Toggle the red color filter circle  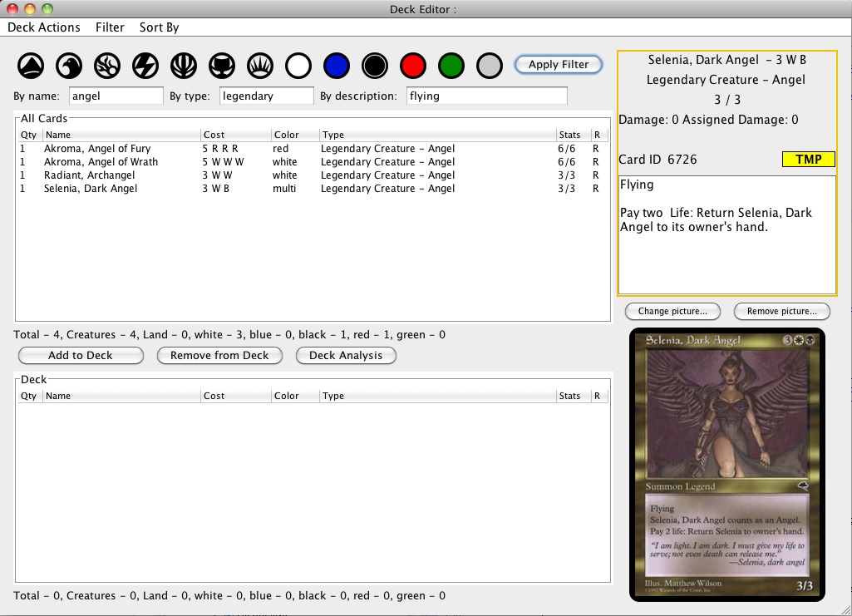point(413,65)
